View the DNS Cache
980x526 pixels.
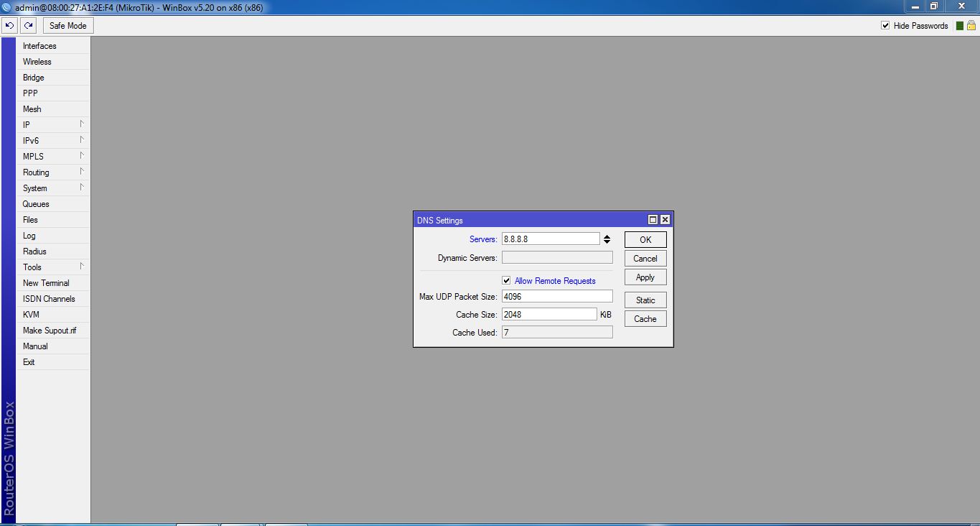(644, 318)
